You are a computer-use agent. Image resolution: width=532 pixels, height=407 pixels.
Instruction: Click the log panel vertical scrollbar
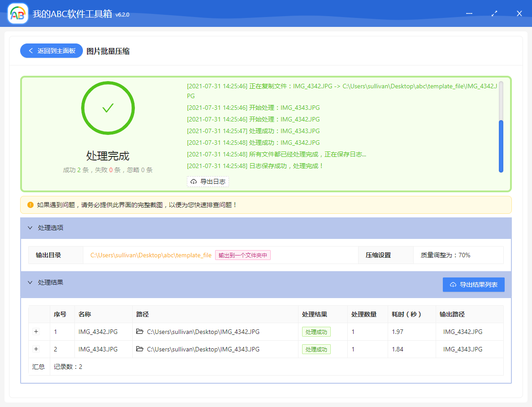501,146
